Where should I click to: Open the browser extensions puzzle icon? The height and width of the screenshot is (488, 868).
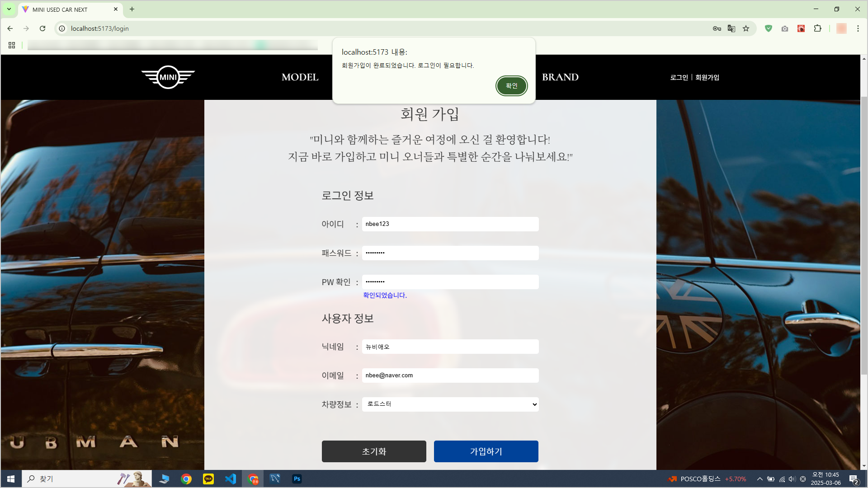[x=817, y=28]
